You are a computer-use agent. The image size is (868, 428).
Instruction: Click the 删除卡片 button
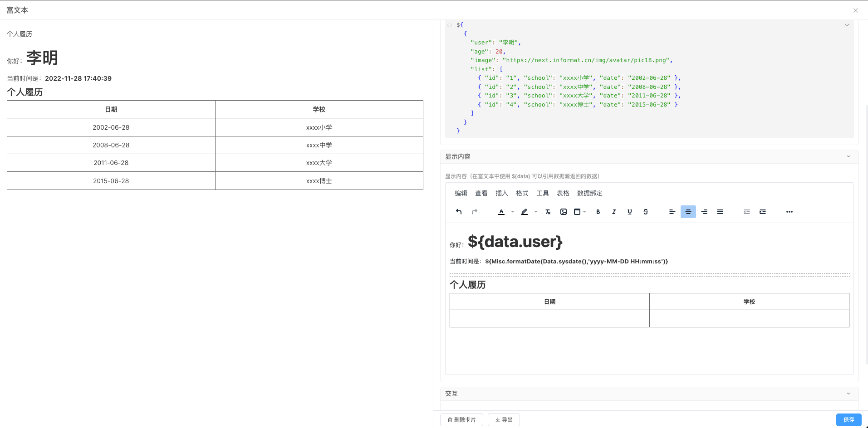coord(461,420)
